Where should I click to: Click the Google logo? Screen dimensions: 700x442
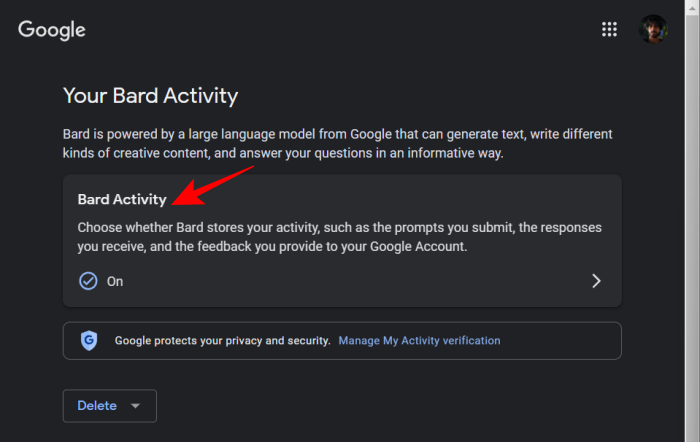(52, 30)
